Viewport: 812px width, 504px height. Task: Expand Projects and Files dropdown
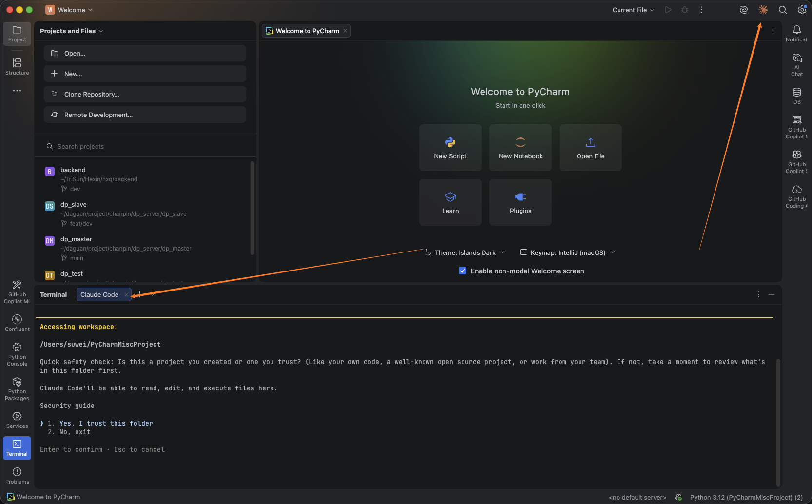(x=72, y=31)
